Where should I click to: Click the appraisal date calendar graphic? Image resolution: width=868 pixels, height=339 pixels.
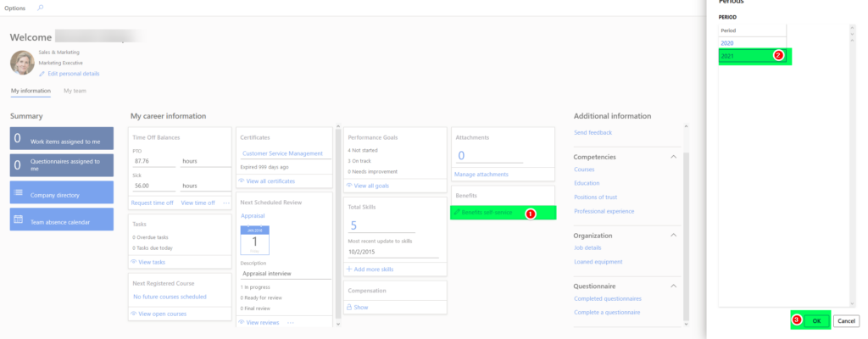pyautogui.click(x=254, y=240)
